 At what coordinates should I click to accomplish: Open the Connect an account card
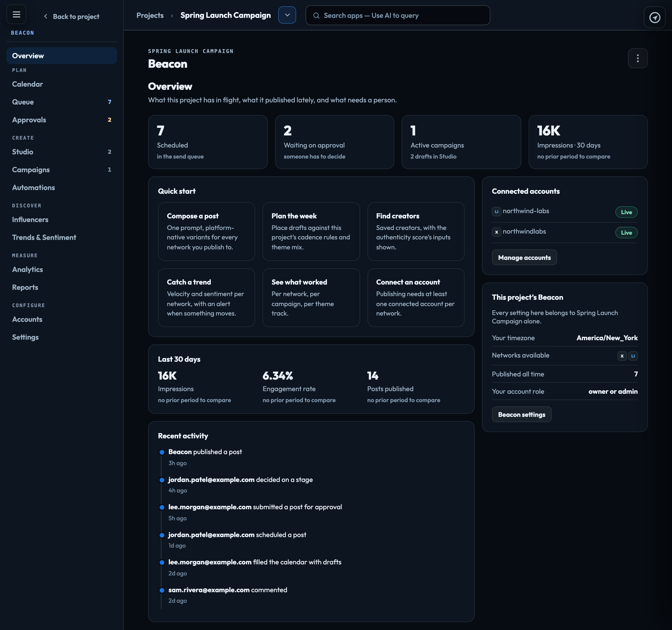pyautogui.click(x=416, y=297)
